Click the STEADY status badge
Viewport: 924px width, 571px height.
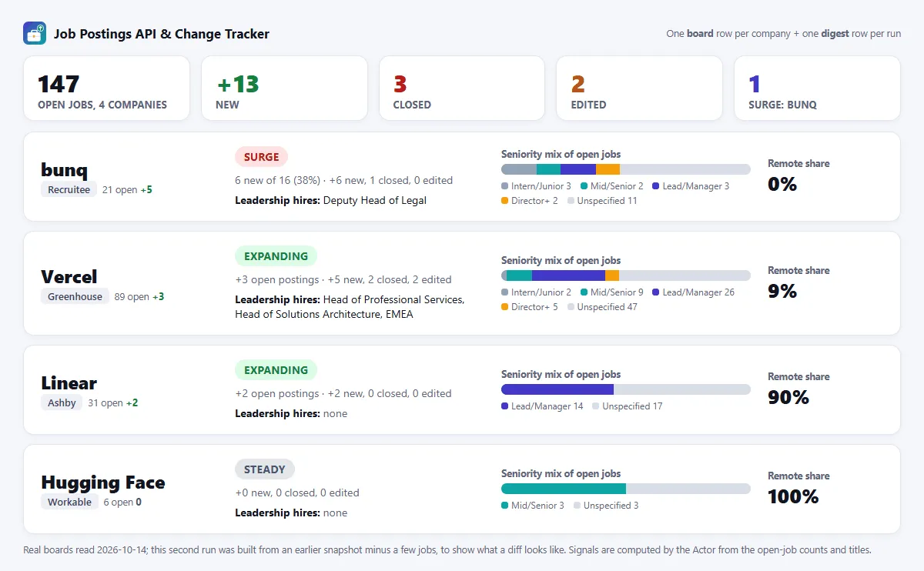pos(265,469)
